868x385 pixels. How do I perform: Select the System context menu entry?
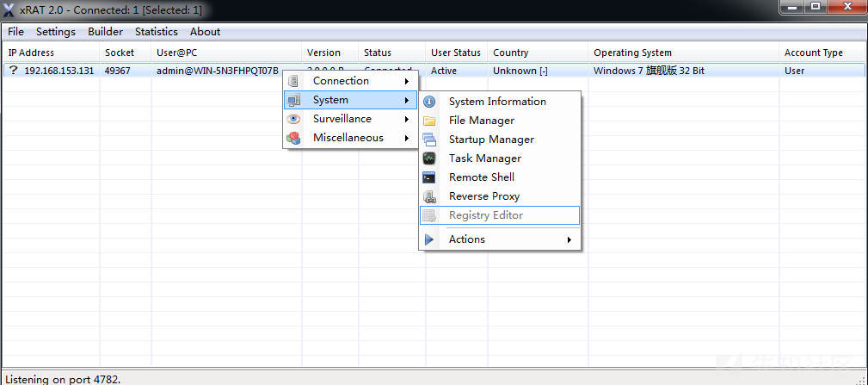click(x=350, y=100)
